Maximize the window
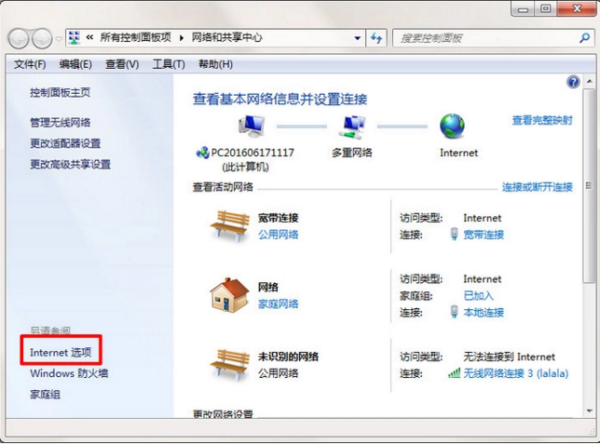This screenshot has width=600, height=444. point(546,8)
